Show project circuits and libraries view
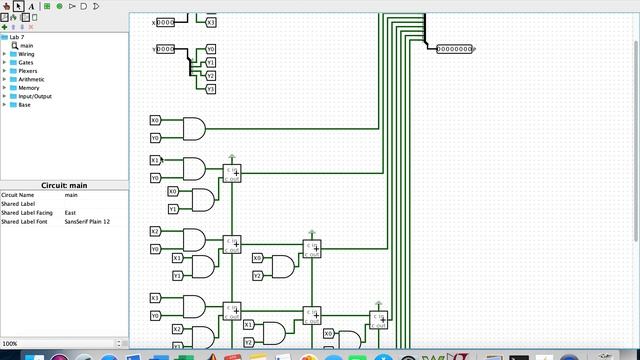The width and height of the screenshot is (640, 360). click(4, 17)
